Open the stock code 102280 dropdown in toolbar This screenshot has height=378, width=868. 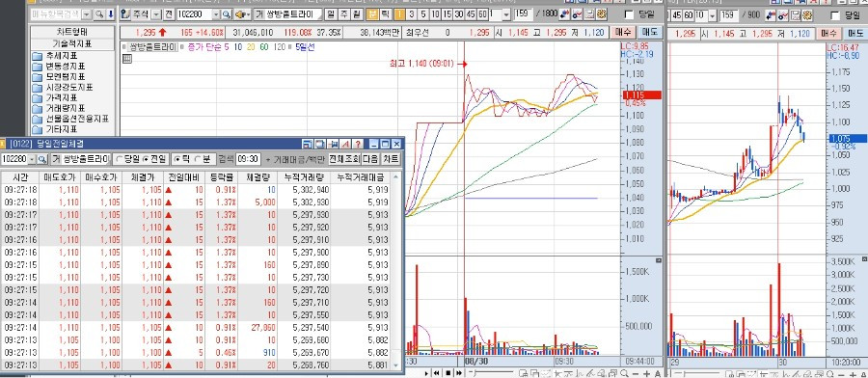[x=215, y=14]
